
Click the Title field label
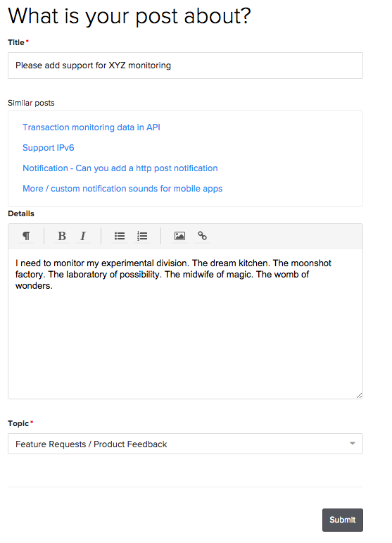(x=16, y=42)
